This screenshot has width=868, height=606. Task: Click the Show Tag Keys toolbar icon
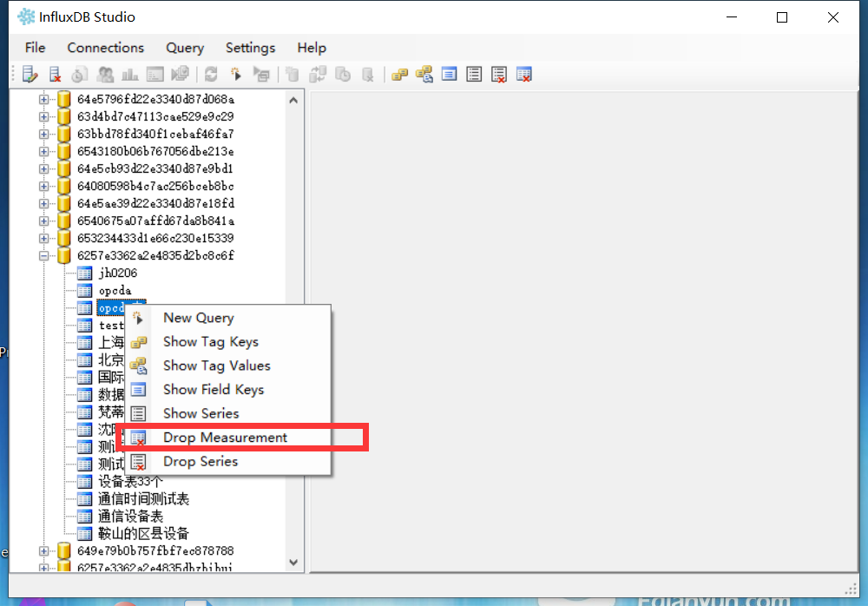click(x=399, y=74)
